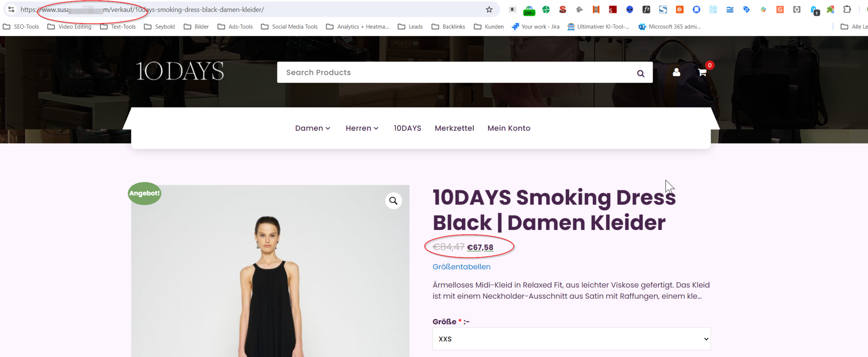Viewport: 868px width, 357px height.
Task: Open the Leads bookmark folder
Action: pyautogui.click(x=410, y=26)
